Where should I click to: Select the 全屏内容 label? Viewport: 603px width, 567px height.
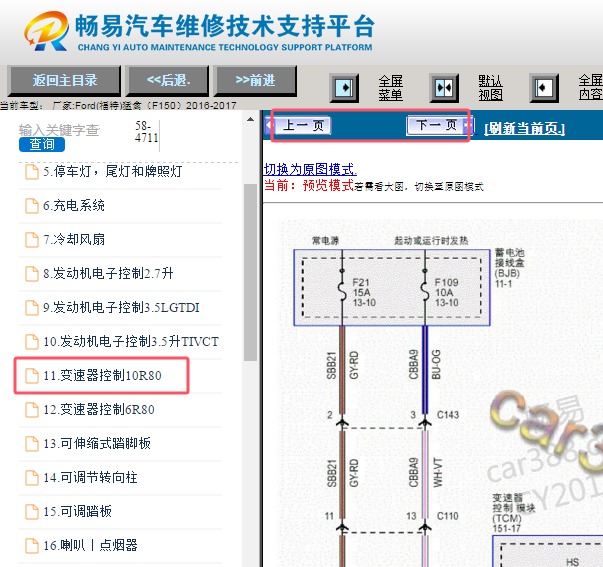(x=591, y=87)
